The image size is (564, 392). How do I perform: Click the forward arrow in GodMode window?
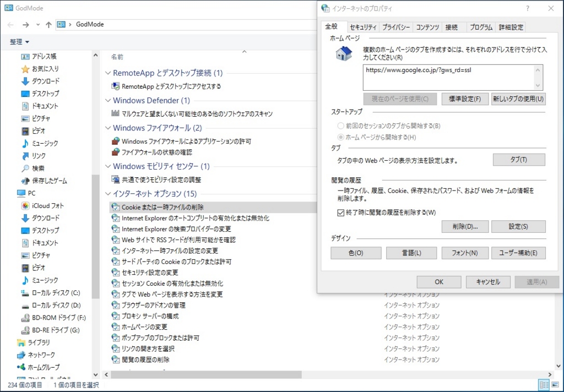(x=25, y=25)
